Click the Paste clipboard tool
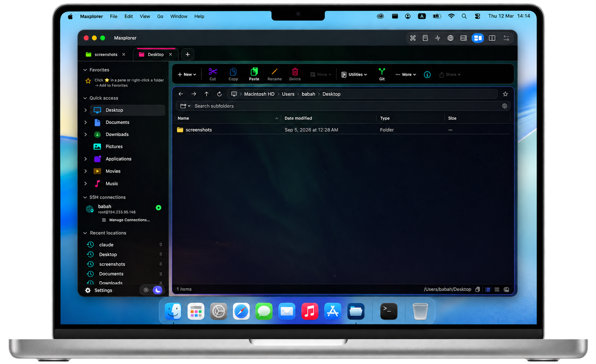596x364 pixels. tap(254, 74)
